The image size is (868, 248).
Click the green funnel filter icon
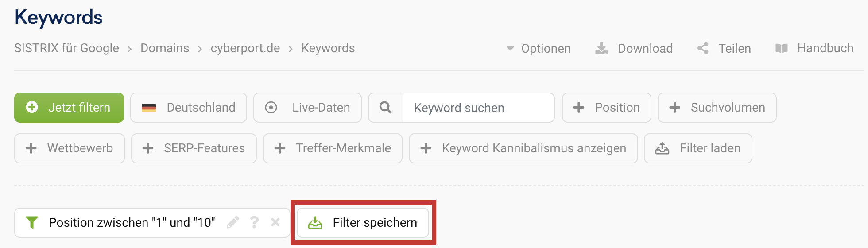tap(32, 222)
